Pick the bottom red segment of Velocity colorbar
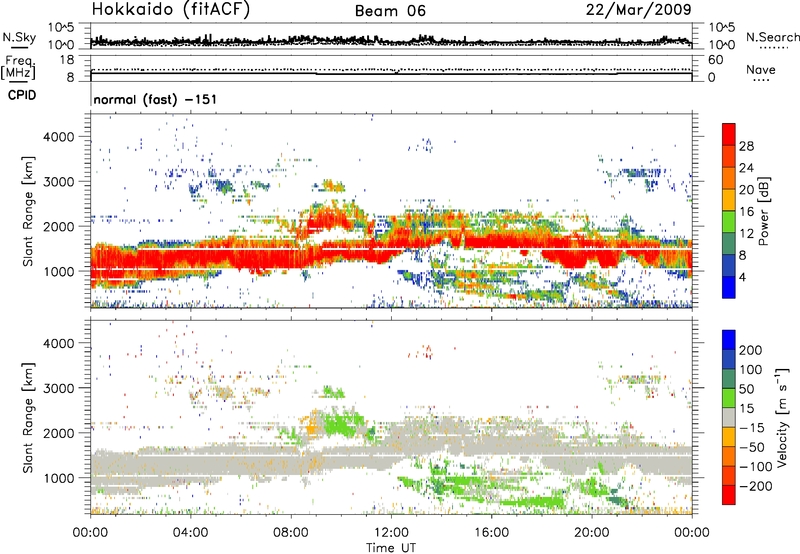Screen dimensions: 800x554 [x=729, y=495]
